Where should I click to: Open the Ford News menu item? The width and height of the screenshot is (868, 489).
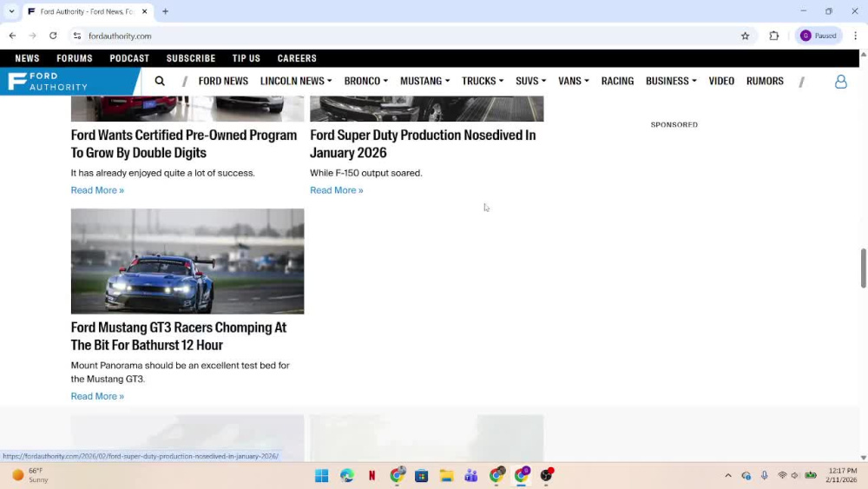[x=223, y=81]
